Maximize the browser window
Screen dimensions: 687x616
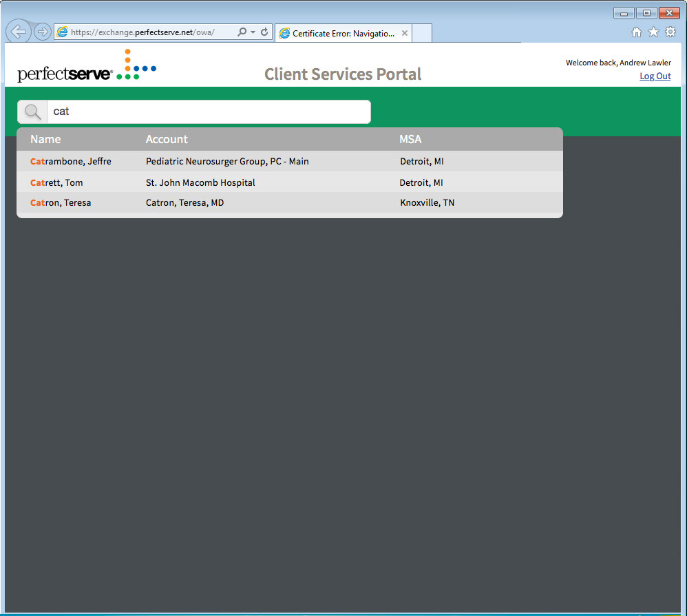click(646, 13)
